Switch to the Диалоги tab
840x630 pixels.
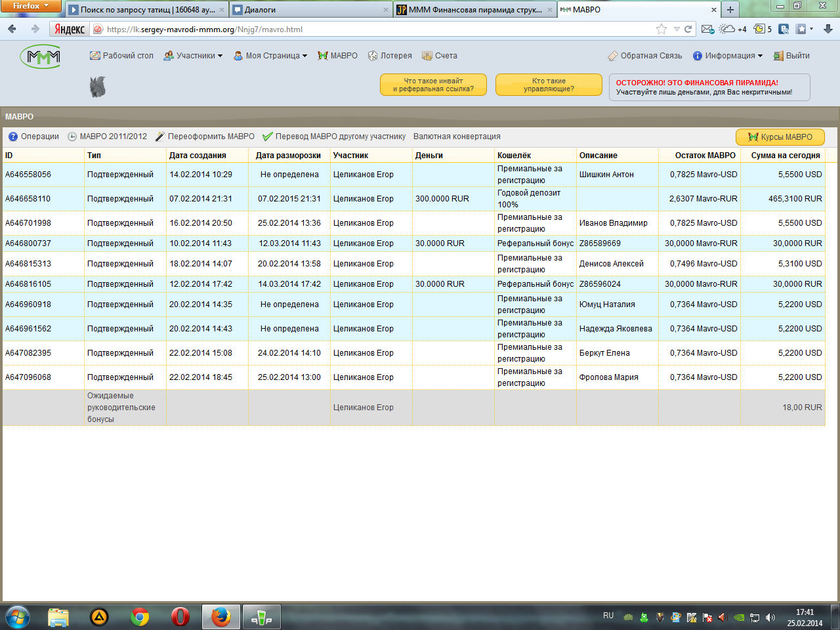click(x=310, y=10)
